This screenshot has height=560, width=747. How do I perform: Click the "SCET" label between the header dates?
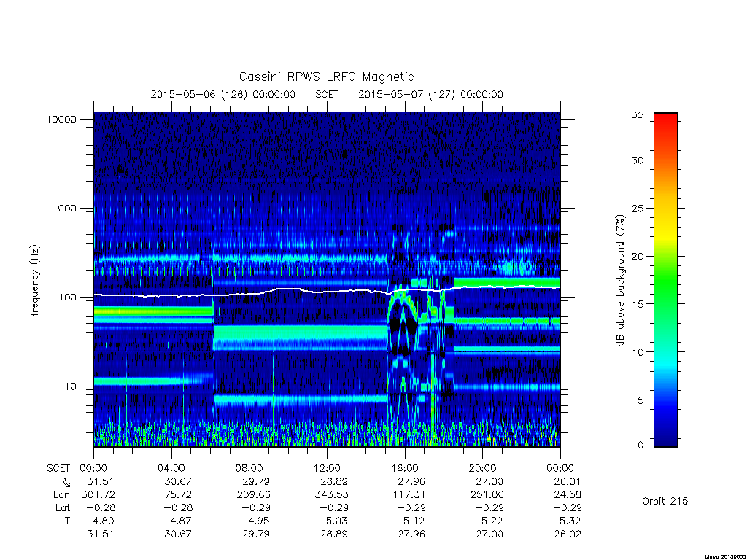(x=326, y=94)
